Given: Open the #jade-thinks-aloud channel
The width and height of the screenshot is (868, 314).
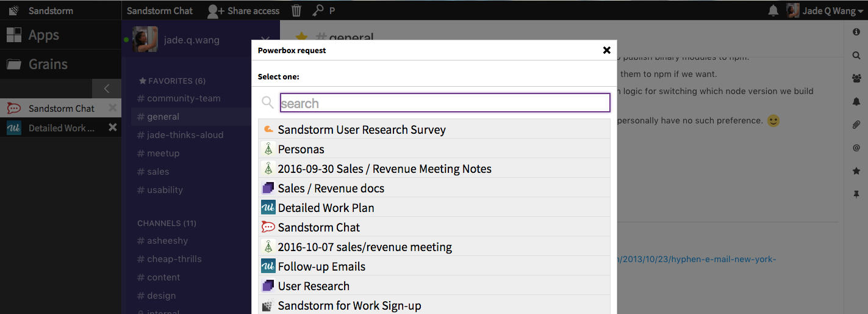Looking at the screenshot, I should [x=185, y=135].
